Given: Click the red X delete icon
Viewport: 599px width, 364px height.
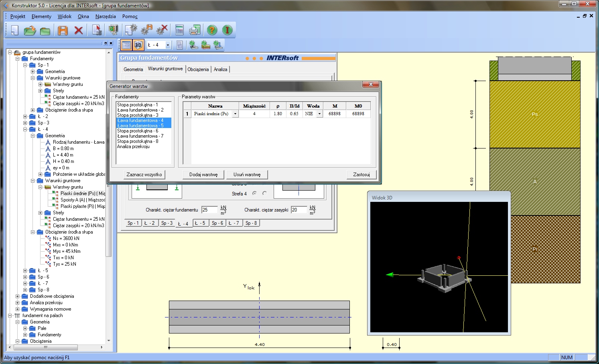Looking at the screenshot, I should point(79,31).
